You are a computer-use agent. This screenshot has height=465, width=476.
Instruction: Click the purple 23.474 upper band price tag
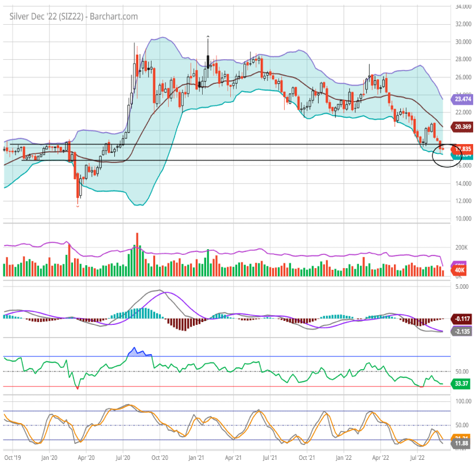[x=462, y=99]
